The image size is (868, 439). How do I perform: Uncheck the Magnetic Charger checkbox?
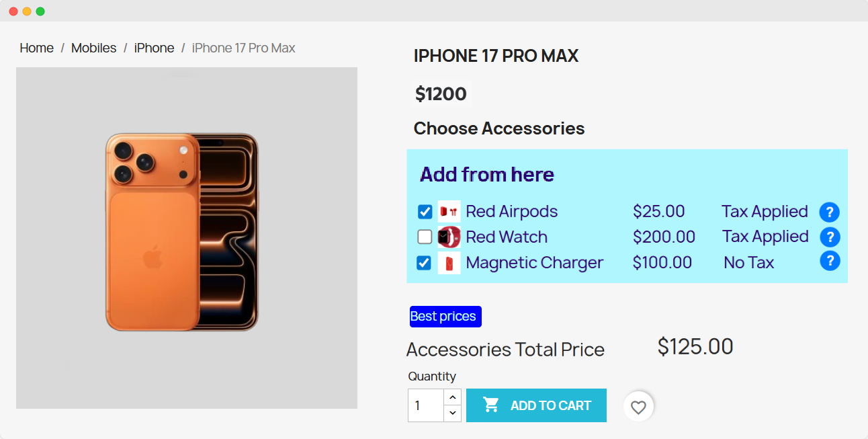tap(424, 263)
